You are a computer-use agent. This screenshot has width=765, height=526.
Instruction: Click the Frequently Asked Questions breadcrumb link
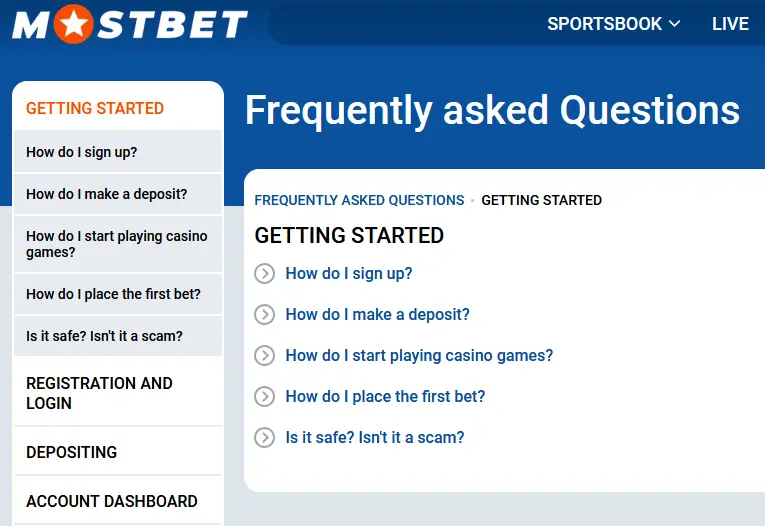click(x=359, y=200)
